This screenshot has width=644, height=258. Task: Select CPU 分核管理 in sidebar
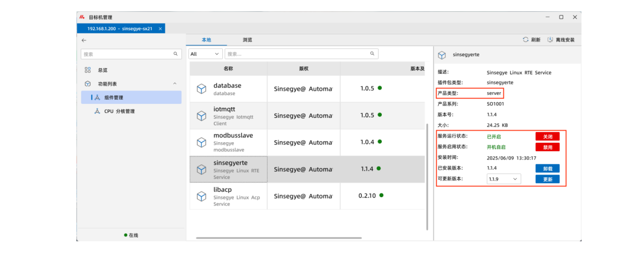point(119,111)
